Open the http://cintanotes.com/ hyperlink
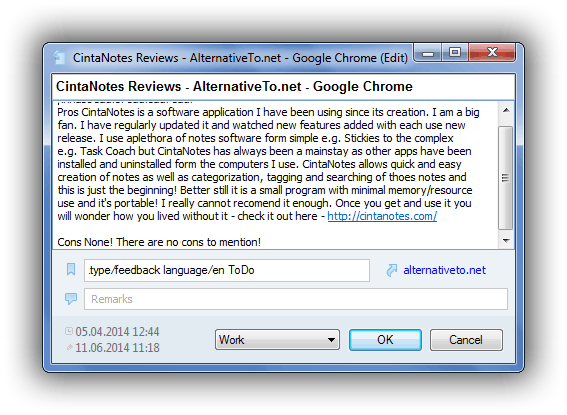This screenshot has width=567, height=415. (x=382, y=216)
